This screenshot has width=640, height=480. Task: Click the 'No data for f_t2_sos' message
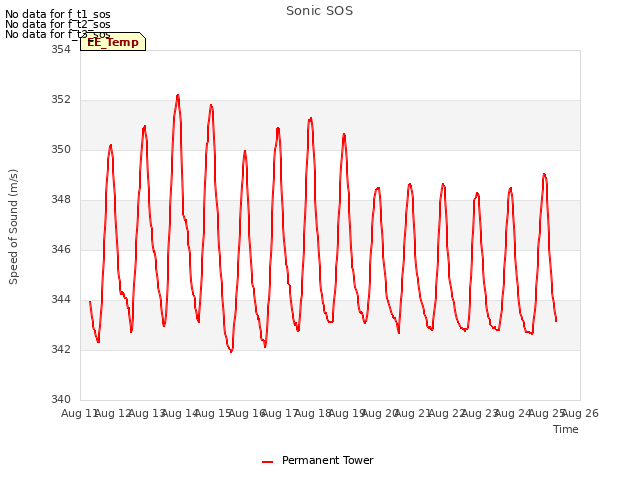pos(58,24)
